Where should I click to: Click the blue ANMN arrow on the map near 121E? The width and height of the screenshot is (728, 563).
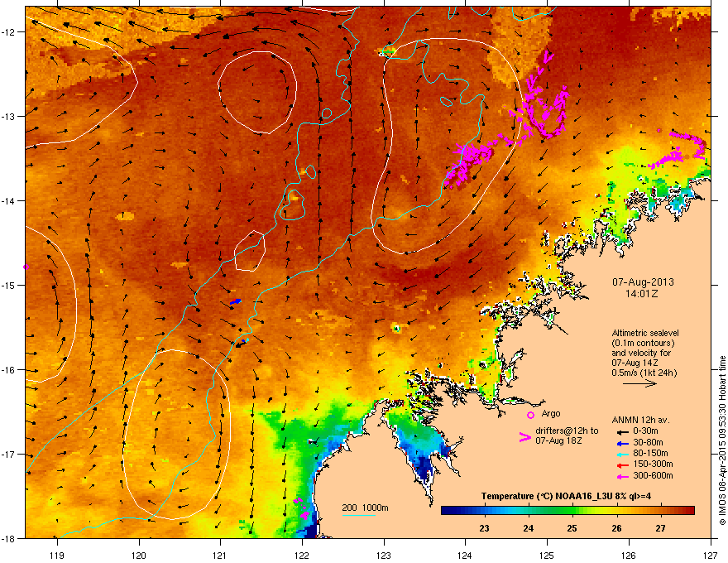coord(236,302)
